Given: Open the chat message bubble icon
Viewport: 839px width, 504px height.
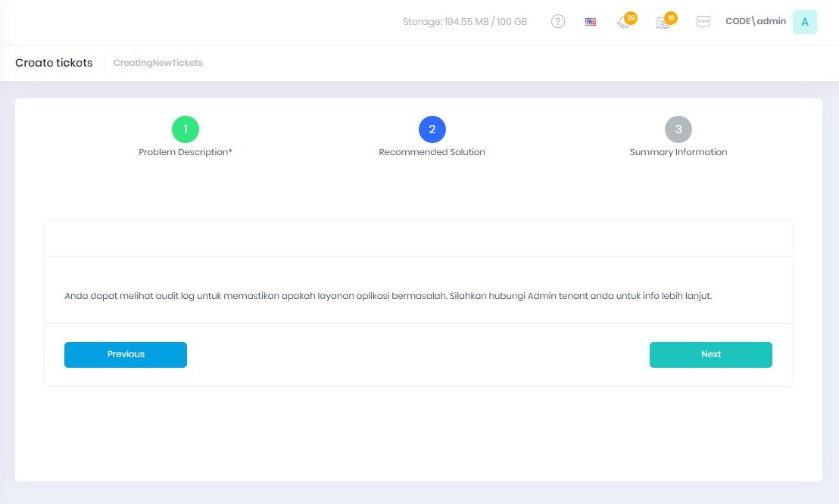Looking at the screenshot, I should (703, 22).
